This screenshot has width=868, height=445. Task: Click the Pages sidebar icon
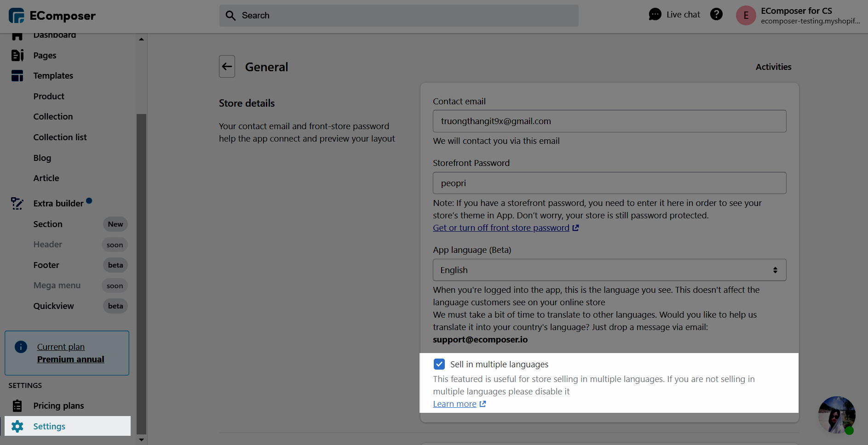(x=17, y=55)
